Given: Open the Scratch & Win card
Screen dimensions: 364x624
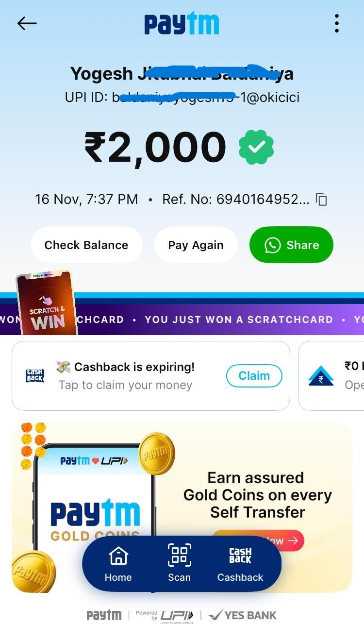Looking at the screenshot, I should point(46,303).
